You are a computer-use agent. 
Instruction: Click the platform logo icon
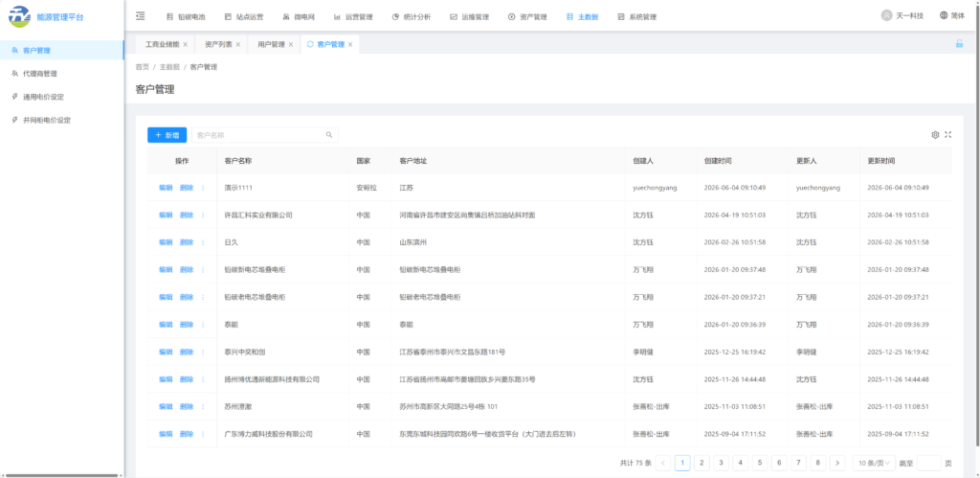click(19, 15)
